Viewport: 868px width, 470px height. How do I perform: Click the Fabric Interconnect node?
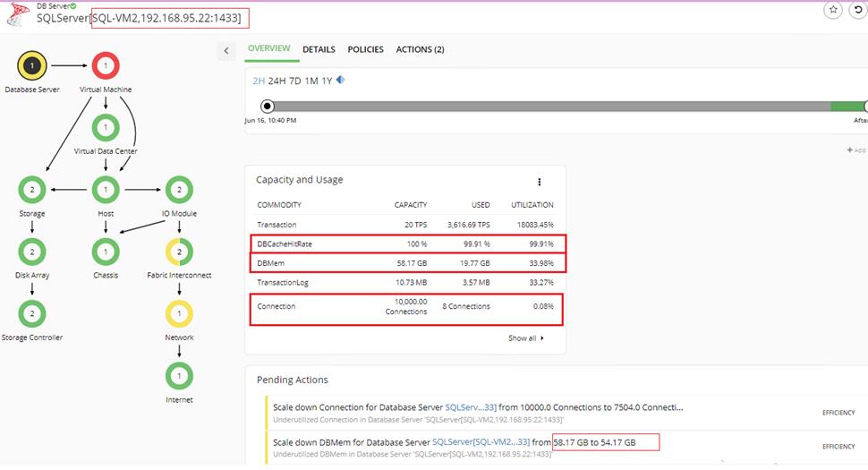point(179,252)
